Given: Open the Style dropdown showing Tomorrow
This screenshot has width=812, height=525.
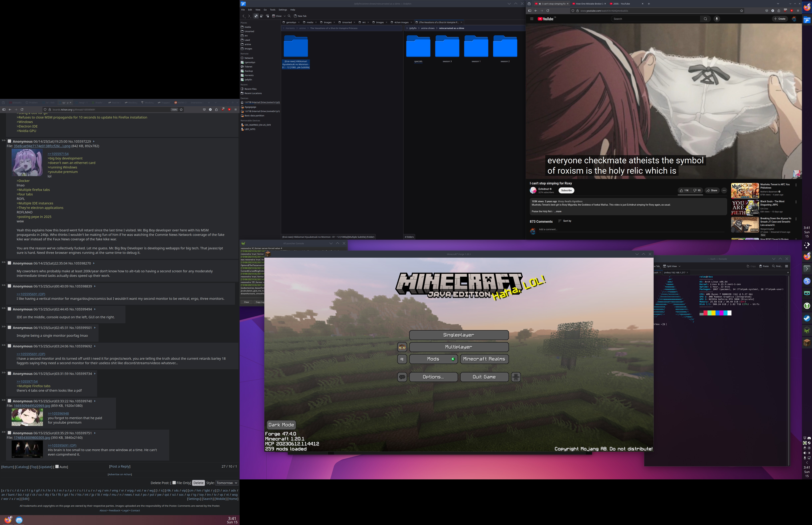Looking at the screenshot, I should [x=227, y=483].
